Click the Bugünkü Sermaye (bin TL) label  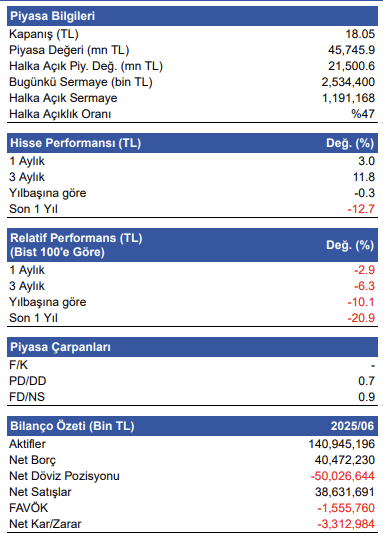(81, 82)
